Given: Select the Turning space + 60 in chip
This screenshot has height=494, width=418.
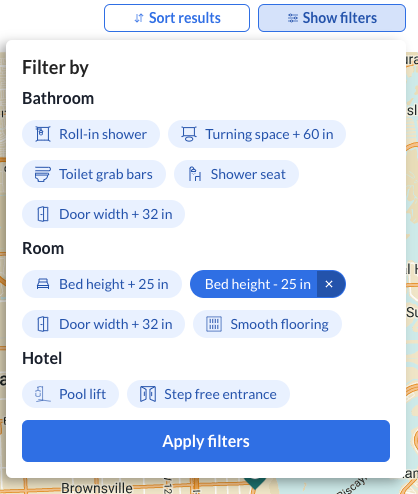Looking at the screenshot, I should (x=257, y=134).
